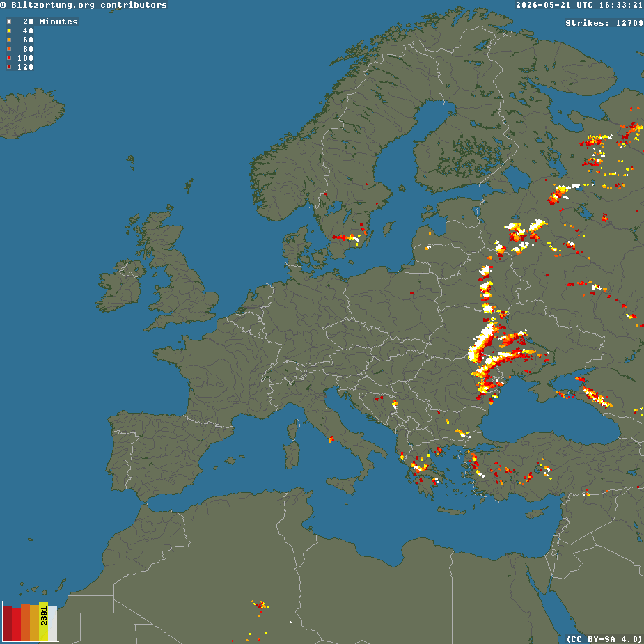Screen dimensions: 644x644
Task: Select the white bar in the strike histogram
Action: [x=53, y=624]
